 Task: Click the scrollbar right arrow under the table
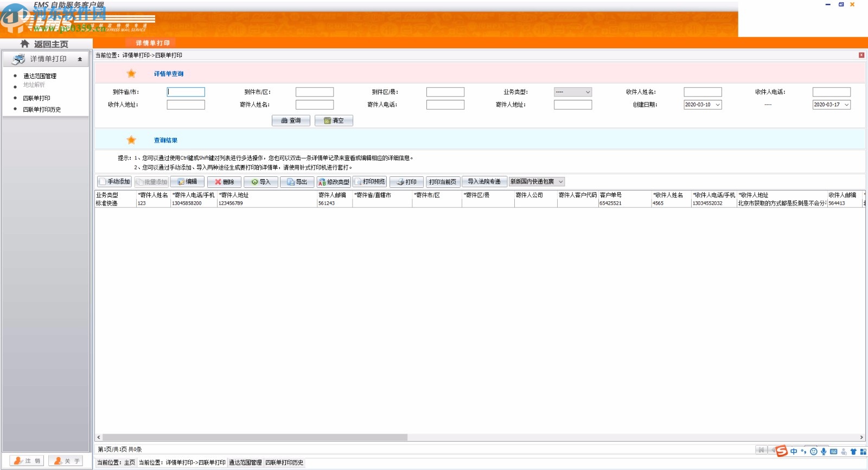[x=861, y=437]
